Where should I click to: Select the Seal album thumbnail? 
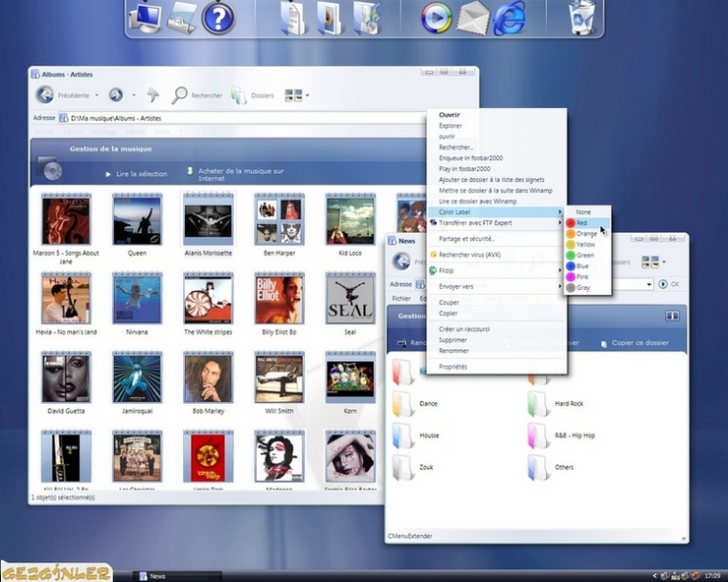[350, 298]
